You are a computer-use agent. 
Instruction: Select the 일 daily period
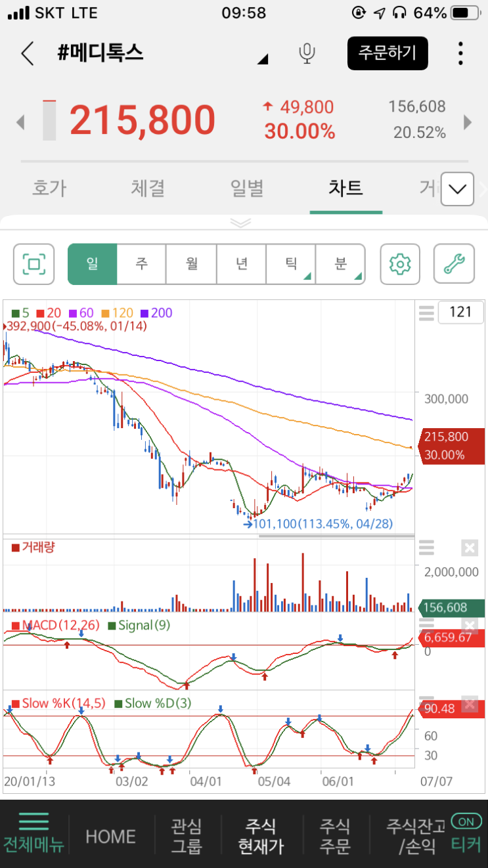click(x=92, y=265)
